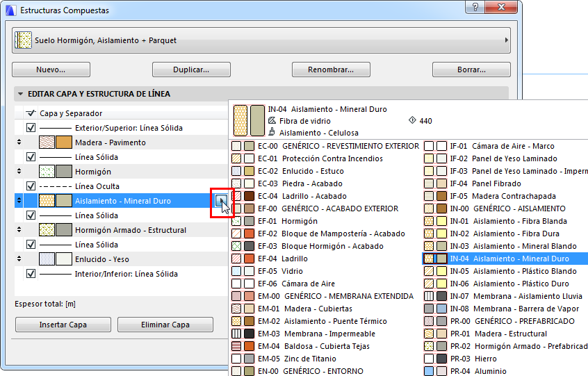Image resolution: width=588 pixels, height=376 pixels.
Task: Click the fill icon for IN-01 Aislamiento - Fibra Blanda
Action: tap(429, 221)
